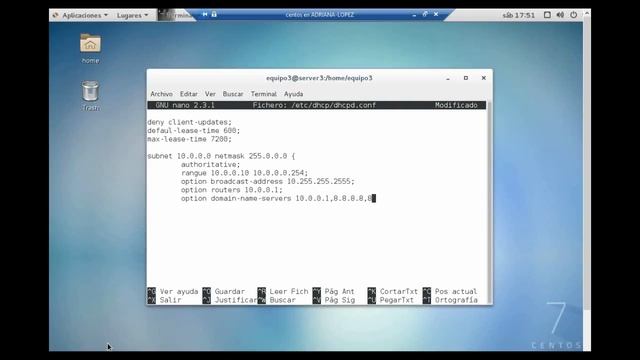Viewport: 640px width, 360px height.
Task: Click the 'subnet 10.0.0.0 netmask' line
Action: point(221,156)
